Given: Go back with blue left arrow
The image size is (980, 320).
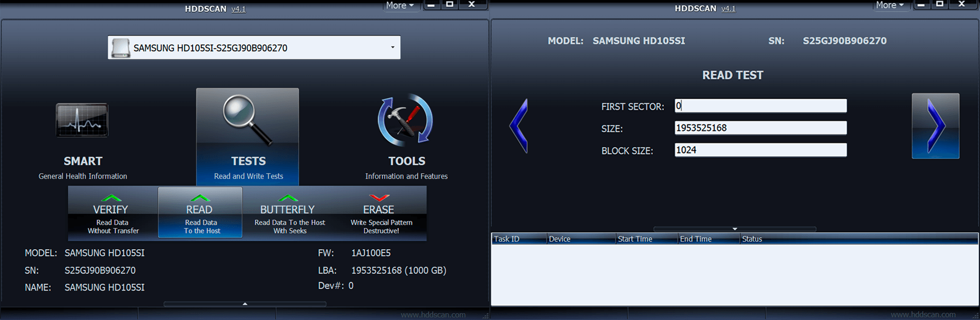Looking at the screenshot, I should pos(519,126).
